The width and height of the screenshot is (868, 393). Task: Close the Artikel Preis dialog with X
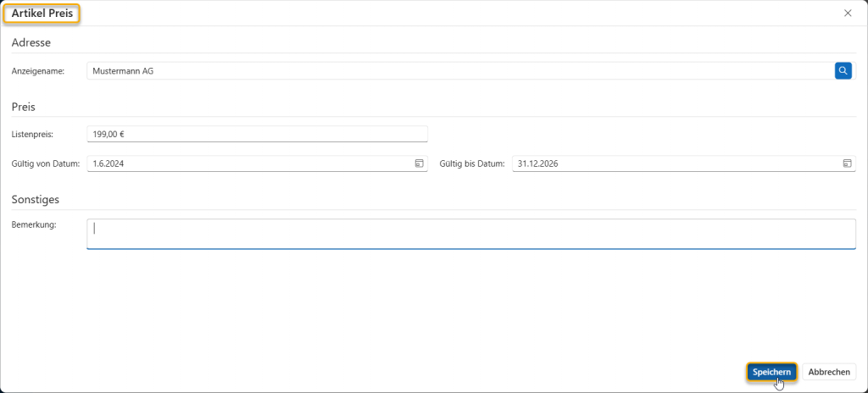pyautogui.click(x=848, y=13)
